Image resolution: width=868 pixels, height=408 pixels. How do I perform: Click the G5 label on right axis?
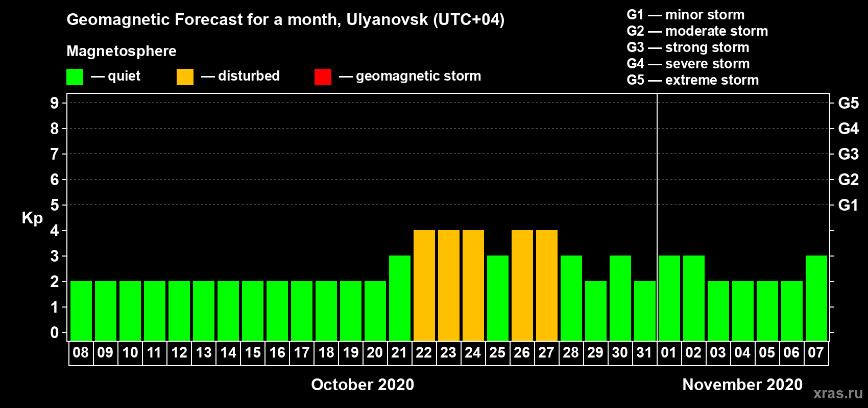click(849, 103)
